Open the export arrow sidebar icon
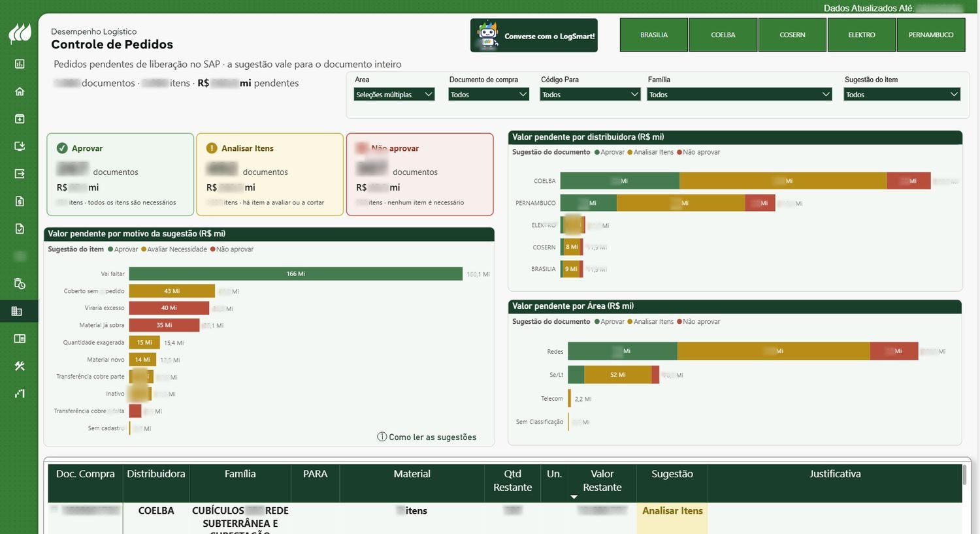The image size is (980, 534). [x=20, y=174]
